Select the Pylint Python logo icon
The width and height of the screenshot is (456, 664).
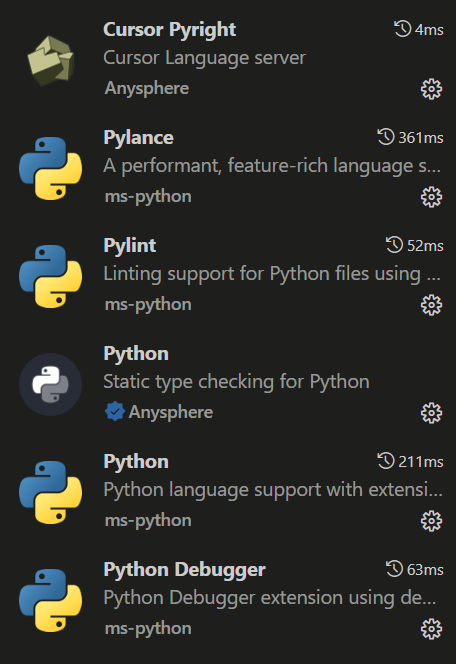(x=51, y=277)
